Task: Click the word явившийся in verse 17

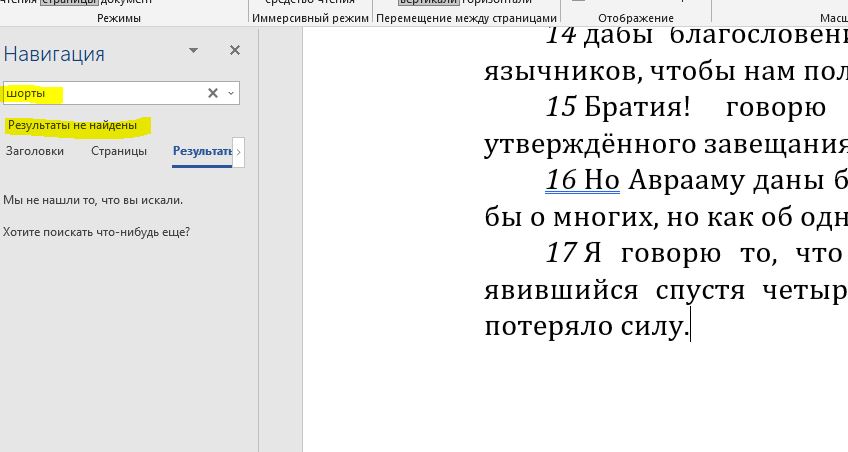Action: point(561,290)
